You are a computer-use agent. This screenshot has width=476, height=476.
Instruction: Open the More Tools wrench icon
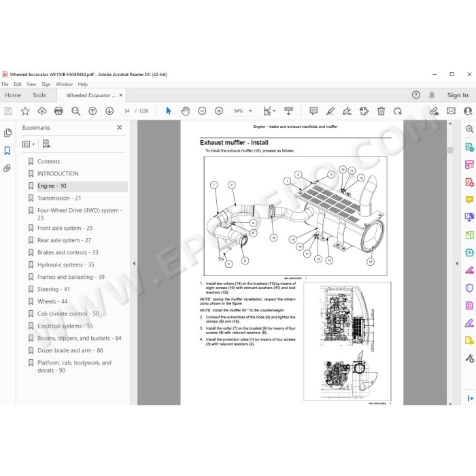[469, 358]
